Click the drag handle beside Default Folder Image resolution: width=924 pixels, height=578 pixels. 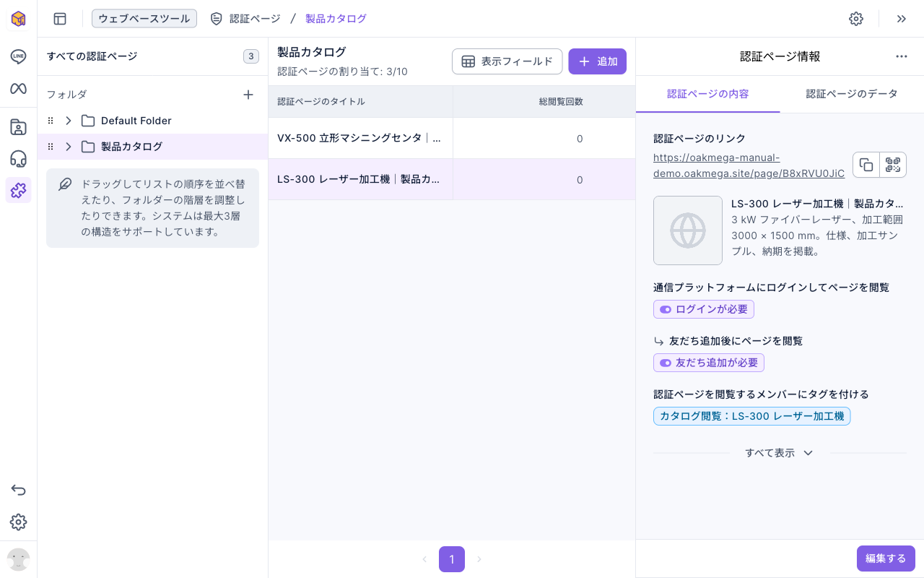point(51,121)
